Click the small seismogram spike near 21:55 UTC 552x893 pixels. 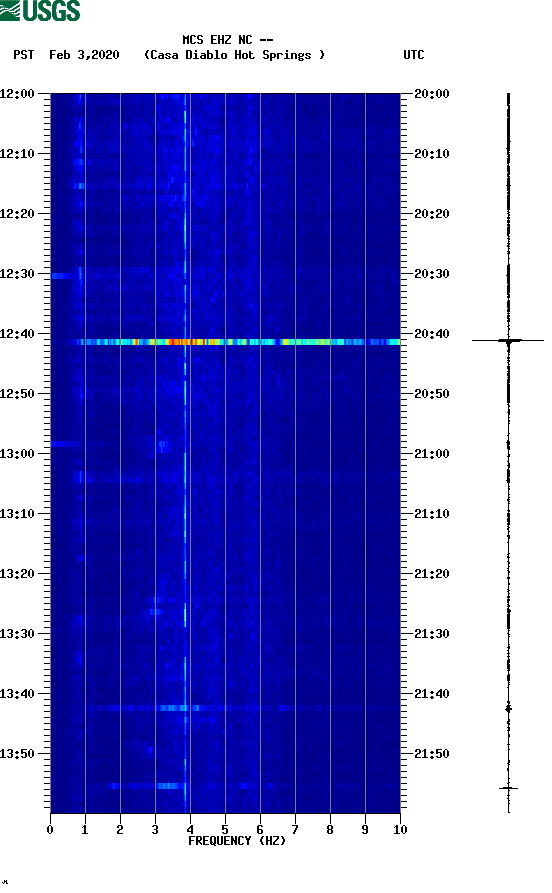point(508,788)
